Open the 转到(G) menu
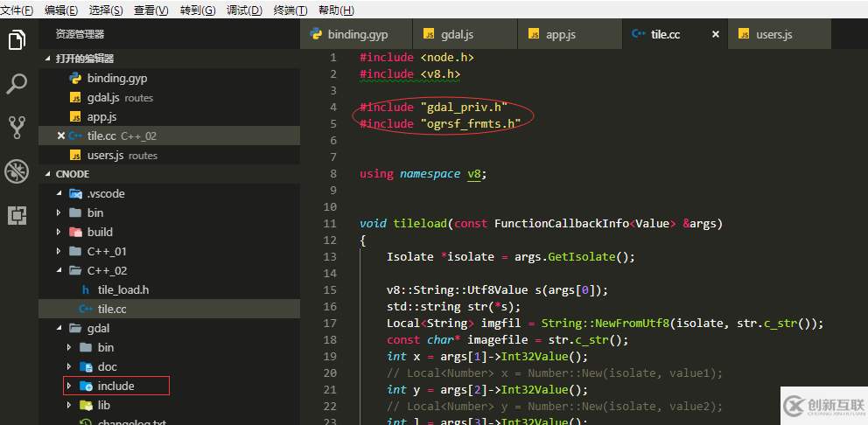 (198, 10)
